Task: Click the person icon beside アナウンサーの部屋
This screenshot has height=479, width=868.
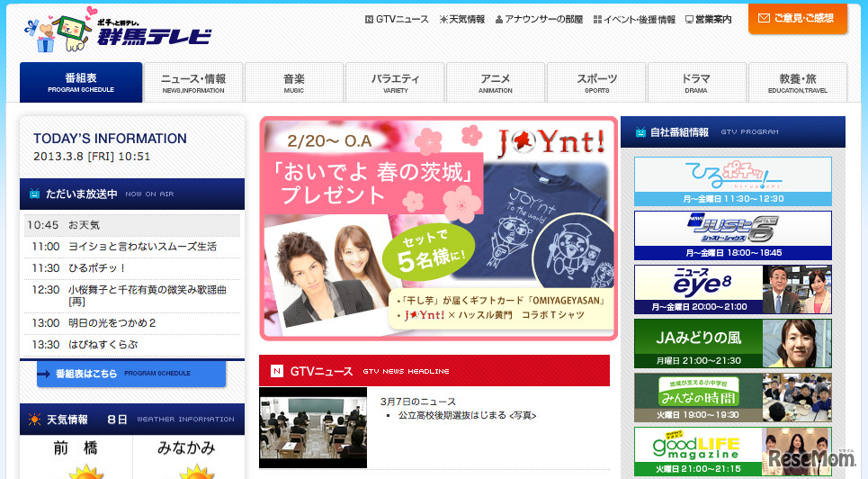Action: [x=499, y=20]
